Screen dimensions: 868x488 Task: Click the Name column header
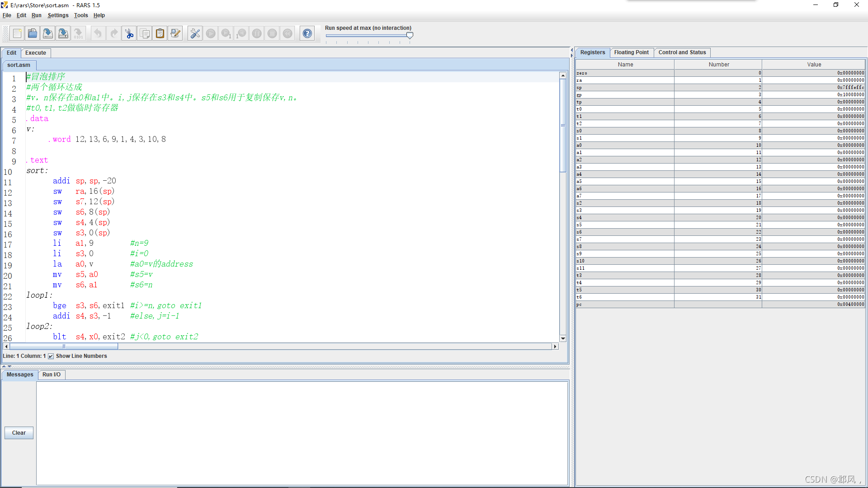(x=625, y=65)
